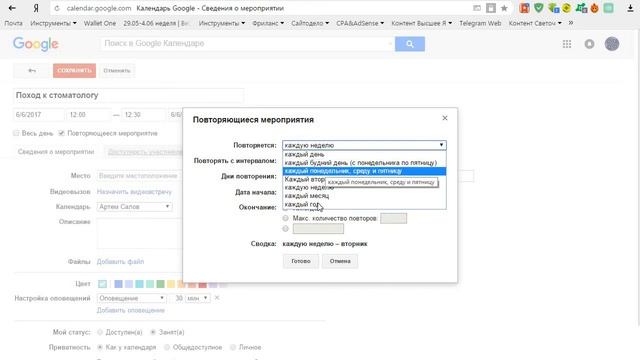Viewport: 640px width, 360px height.
Task: Expand the Фриланс bookmark folder
Action: pyautogui.click(x=268, y=23)
